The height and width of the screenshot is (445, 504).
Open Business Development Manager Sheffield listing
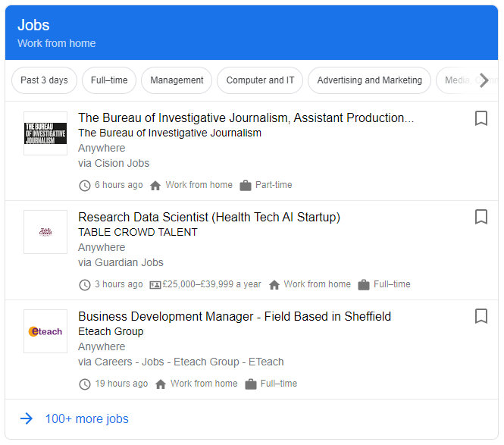[235, 317]
